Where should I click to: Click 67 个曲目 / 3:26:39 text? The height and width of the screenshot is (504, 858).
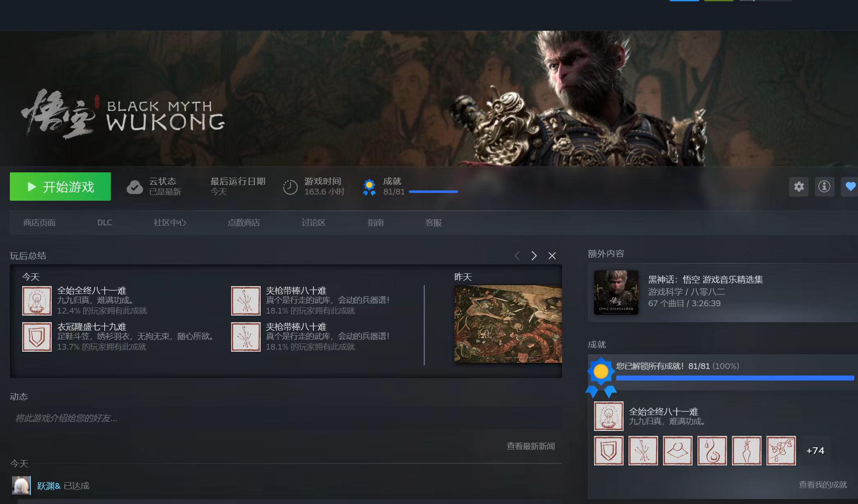(x=684, y=303)
